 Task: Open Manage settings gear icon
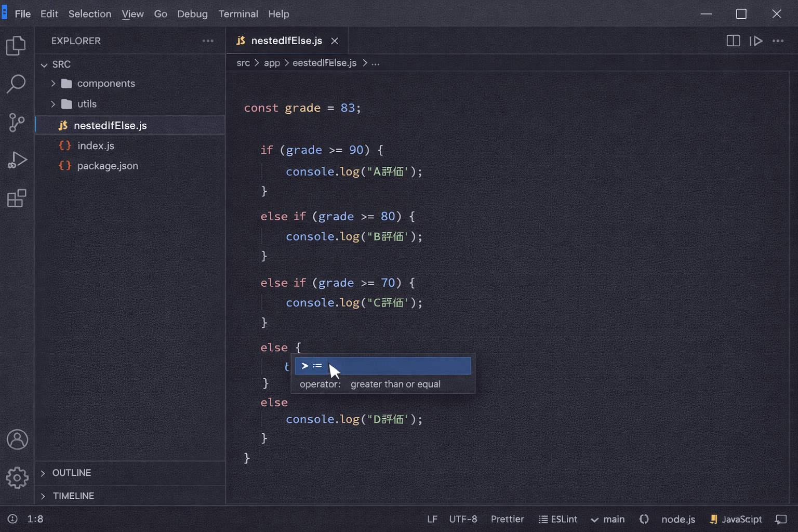click(17, 478)
